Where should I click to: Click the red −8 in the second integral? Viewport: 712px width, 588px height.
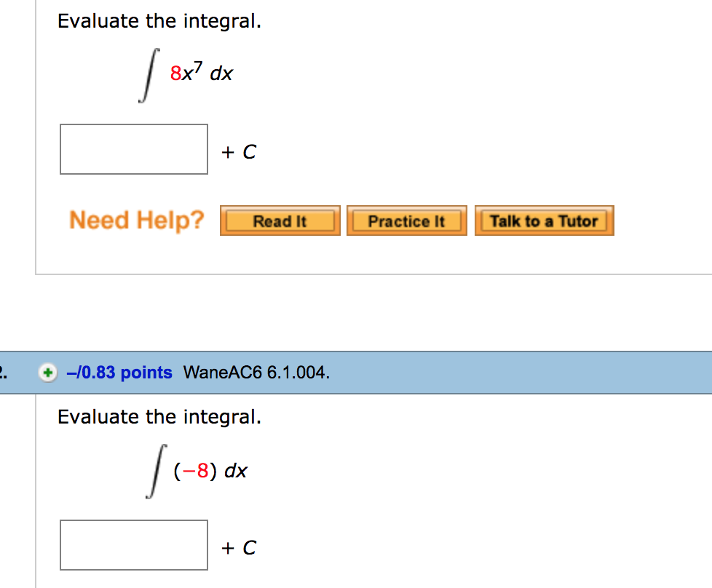(x=195, y=471)
